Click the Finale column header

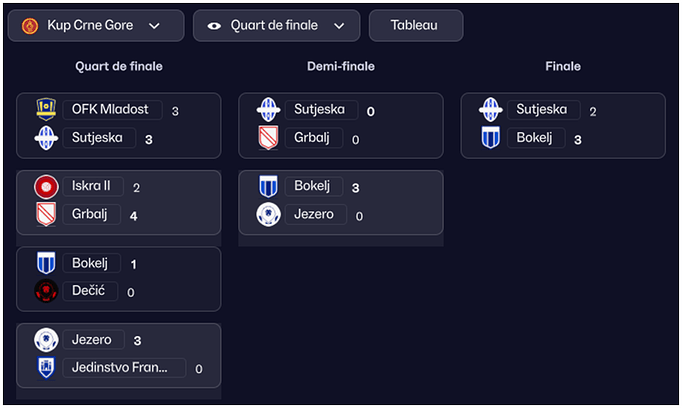pyautogui.click(x=562, y=66)
